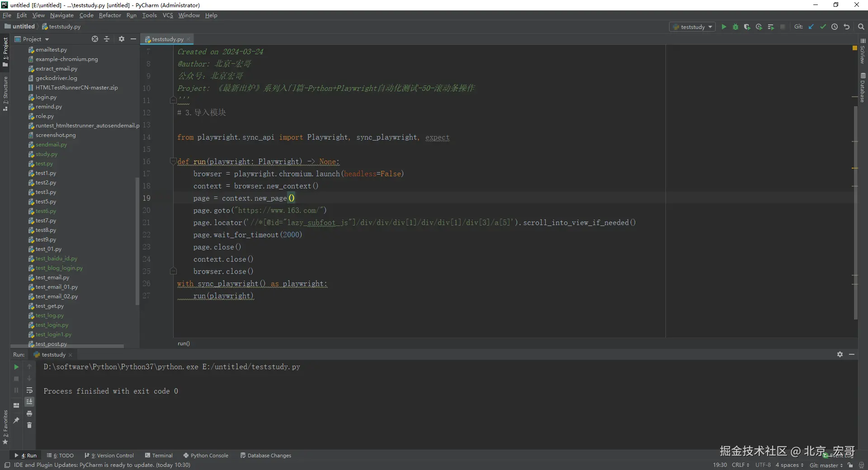The height and width of the screenshot is (470, 868).
Task: Click the editor vertical scrollbar
Action: 855,212
